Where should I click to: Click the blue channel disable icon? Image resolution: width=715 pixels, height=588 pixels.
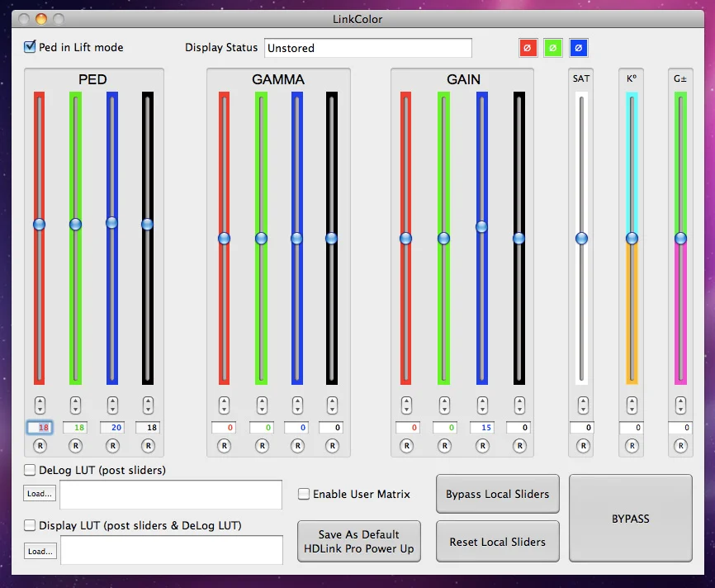(x=578, y=48)
